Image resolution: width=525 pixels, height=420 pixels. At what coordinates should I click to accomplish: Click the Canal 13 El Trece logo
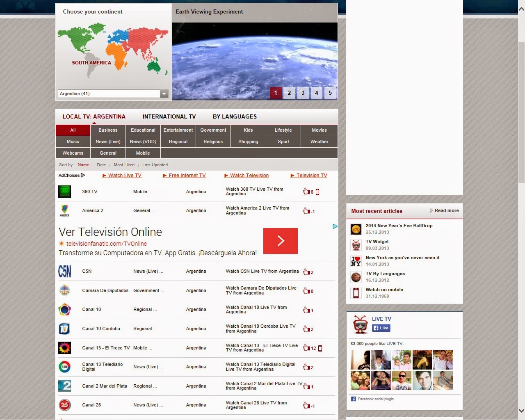[64, 348]
